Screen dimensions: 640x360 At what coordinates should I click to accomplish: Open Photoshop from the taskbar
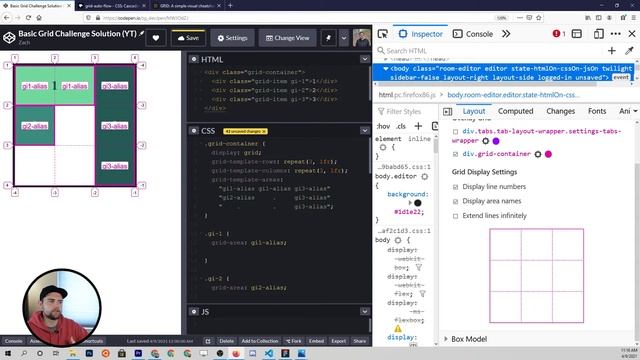pos(89,353)
